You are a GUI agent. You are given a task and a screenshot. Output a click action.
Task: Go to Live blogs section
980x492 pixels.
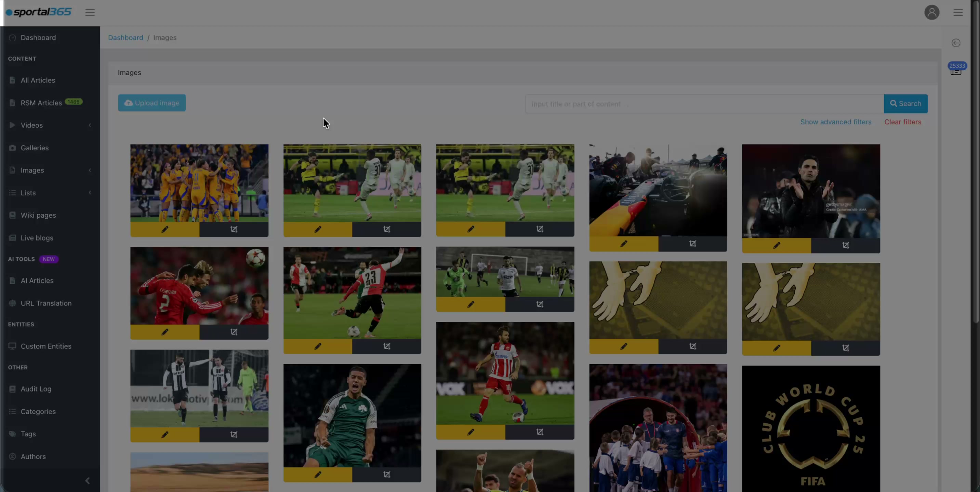tap(37, 238)
